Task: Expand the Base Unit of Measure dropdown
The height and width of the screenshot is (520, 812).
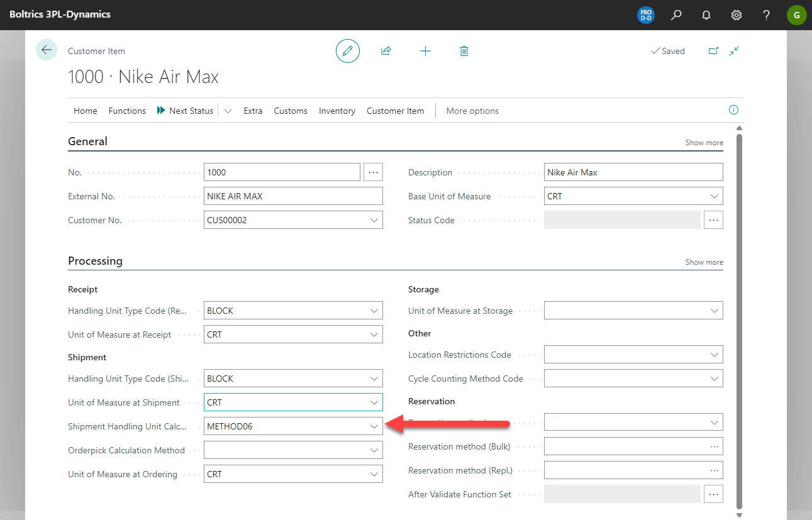Action: pyautogui.click(x=715, y=196)
